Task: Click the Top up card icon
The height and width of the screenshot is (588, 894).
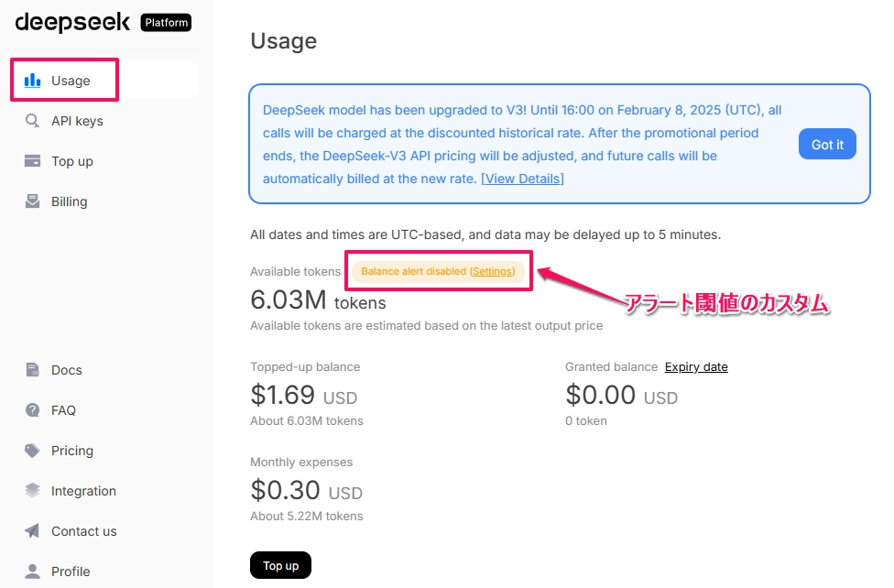Action: [x=32, y=161]
